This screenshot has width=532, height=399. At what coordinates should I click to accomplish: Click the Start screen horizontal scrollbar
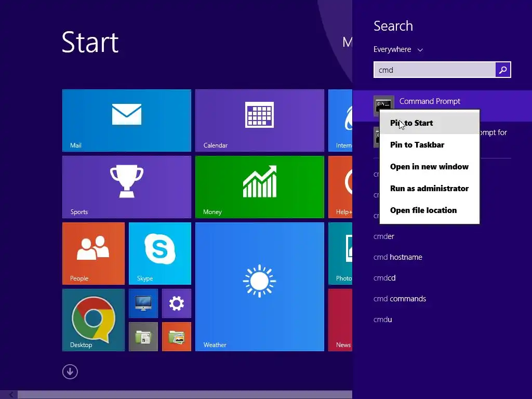(185, 395)
